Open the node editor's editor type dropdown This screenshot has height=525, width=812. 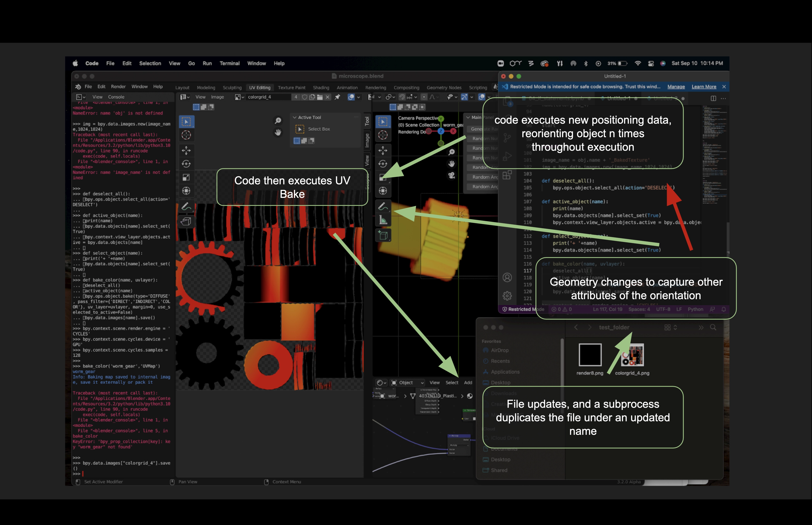coord(382,383)
